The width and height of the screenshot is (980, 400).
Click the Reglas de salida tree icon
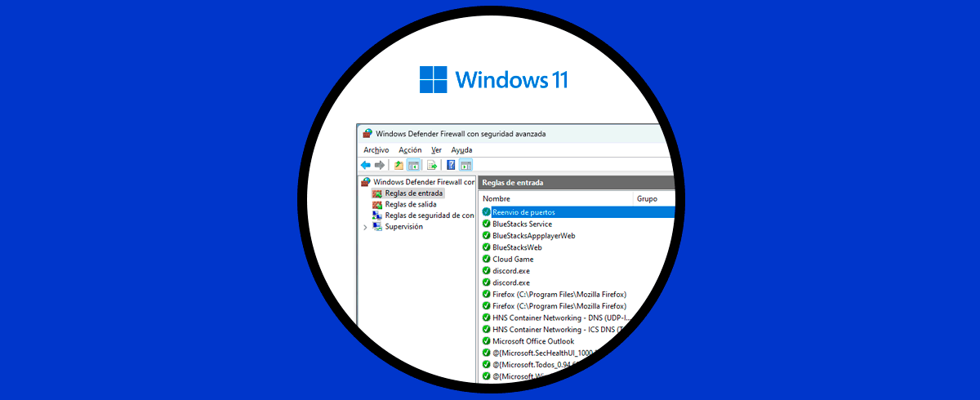(x=376, y=205)
